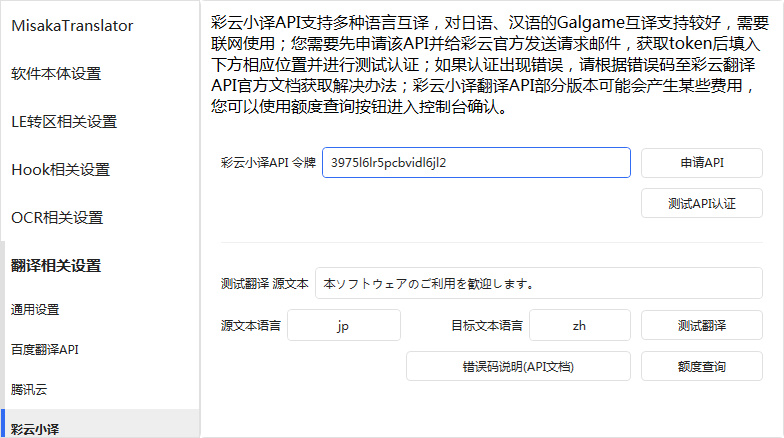Go to LE转区相关设置
The height and width of the screenshot is (438, 784).
coord(64,122)
